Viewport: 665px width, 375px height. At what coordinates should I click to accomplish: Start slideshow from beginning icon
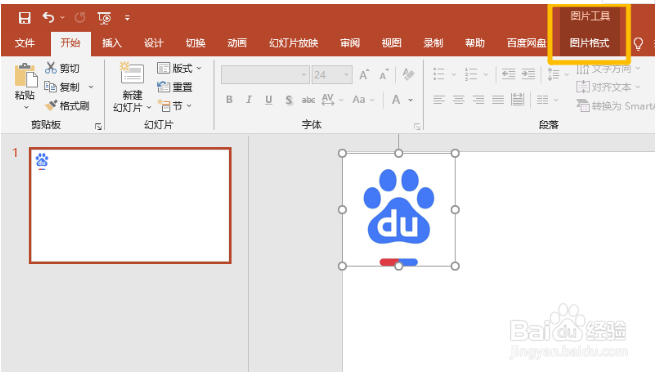104,18
